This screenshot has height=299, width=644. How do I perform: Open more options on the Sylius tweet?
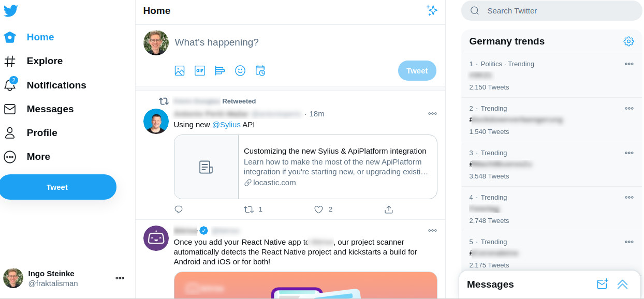point(432,114)
